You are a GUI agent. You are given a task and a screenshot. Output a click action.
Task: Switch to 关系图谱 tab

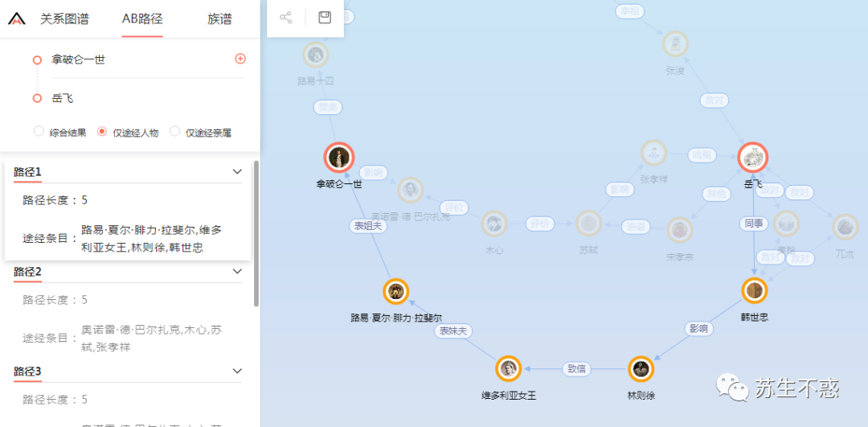coord(64,18)
